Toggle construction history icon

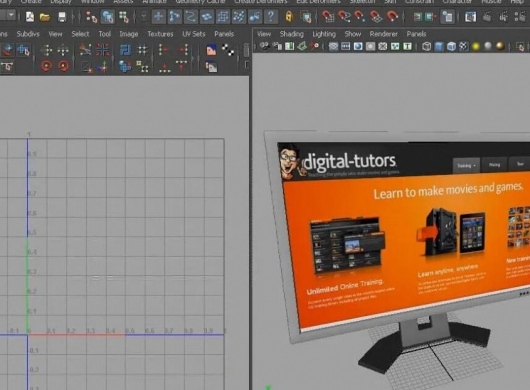coord(448,17)
